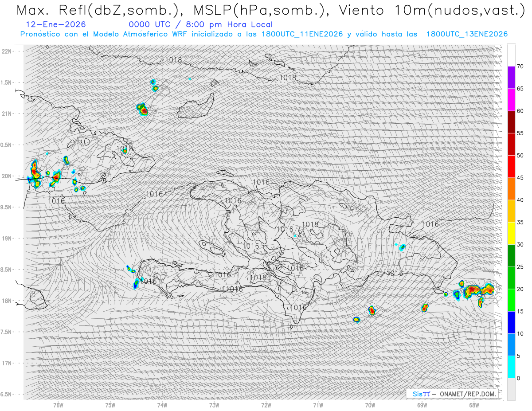
Task: Click the colorbar value label '25'
Action: [x=520, y=266]
